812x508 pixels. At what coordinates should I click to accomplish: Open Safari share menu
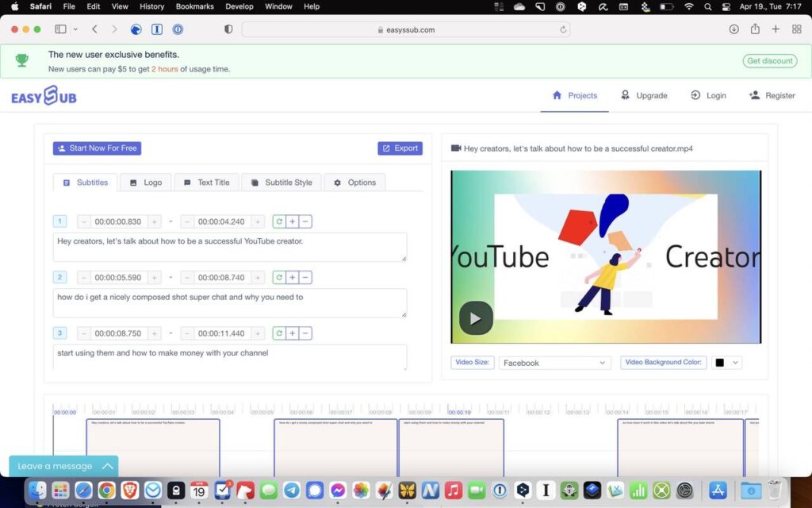click(755, 29)
